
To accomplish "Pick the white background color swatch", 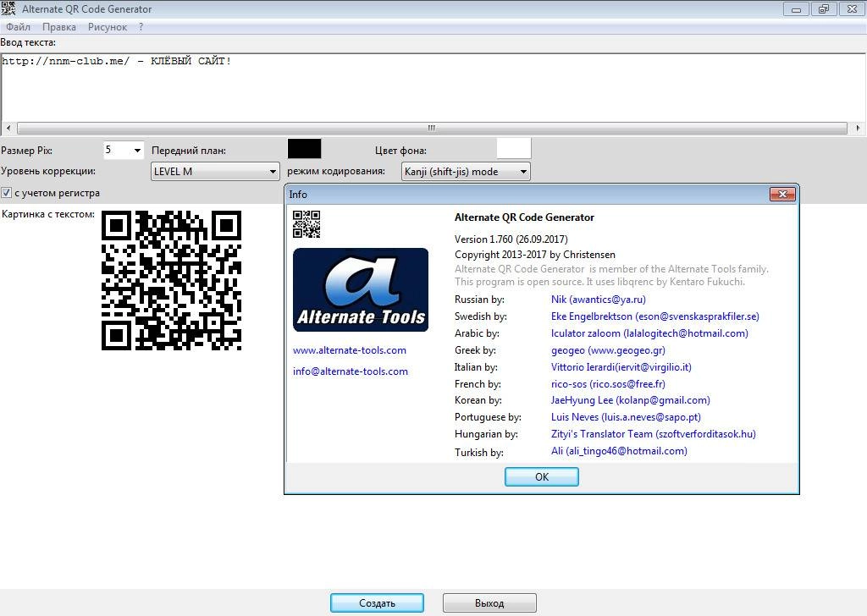I will pyautogui.click(x=514, y=149).
